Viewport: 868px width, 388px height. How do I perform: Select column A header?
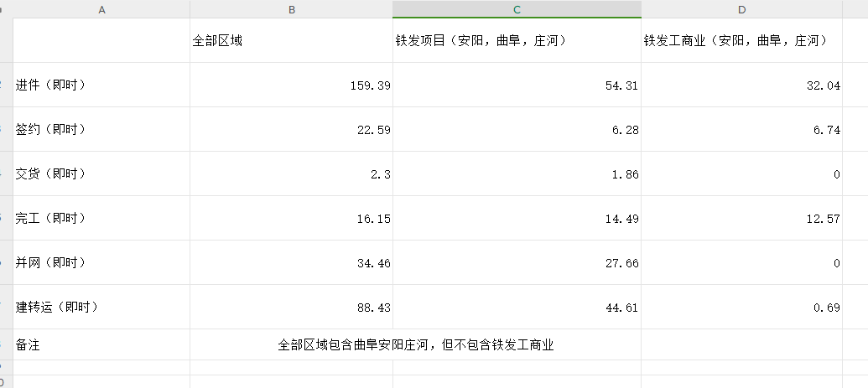pos(101,9)
